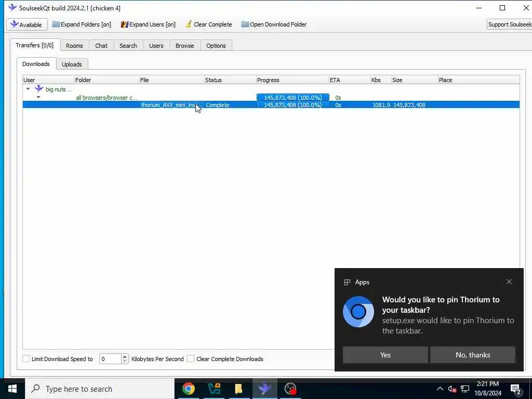The image size is (532, 399).
Task: Increase download speed limit stepper up
Action: tap(125, 356)
